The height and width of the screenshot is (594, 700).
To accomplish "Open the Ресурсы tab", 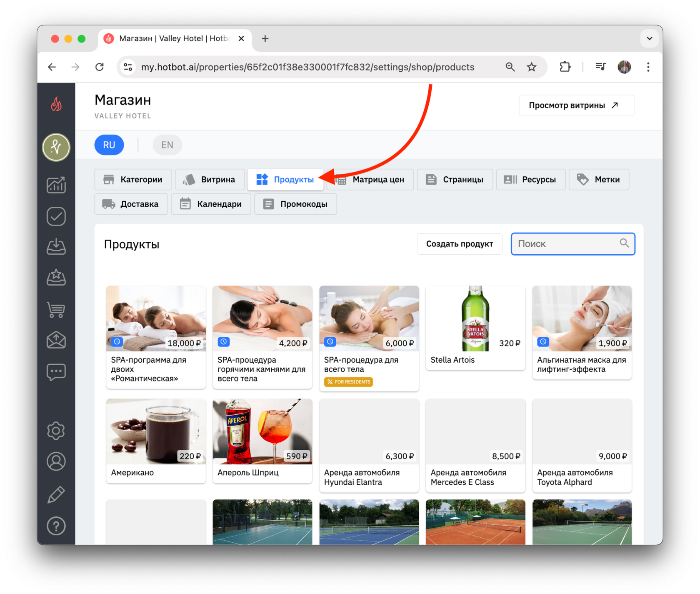I will tap(531, 180).
